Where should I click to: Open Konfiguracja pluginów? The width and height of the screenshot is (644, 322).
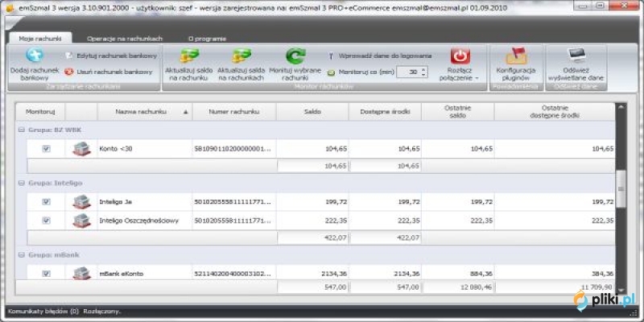coord(516,64)
